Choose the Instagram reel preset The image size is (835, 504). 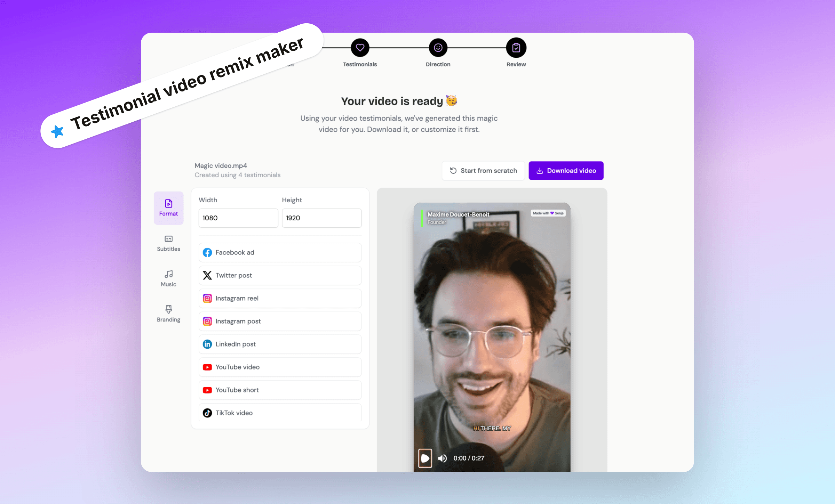[x=280, y=298]
